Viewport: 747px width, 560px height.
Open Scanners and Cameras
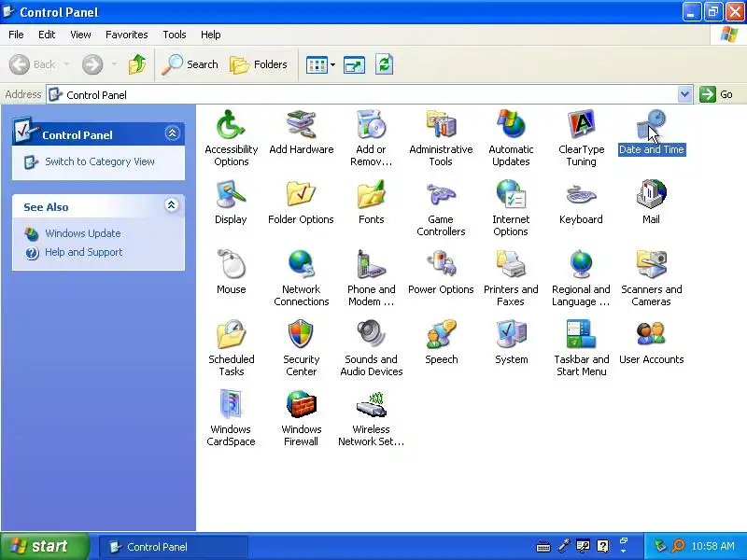651,278
